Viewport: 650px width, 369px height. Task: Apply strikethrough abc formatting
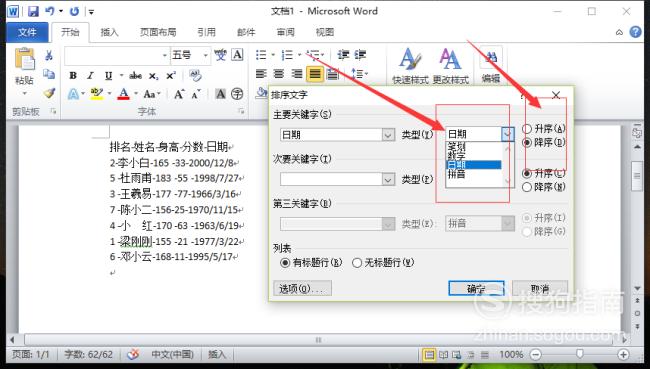click(136, 75)
